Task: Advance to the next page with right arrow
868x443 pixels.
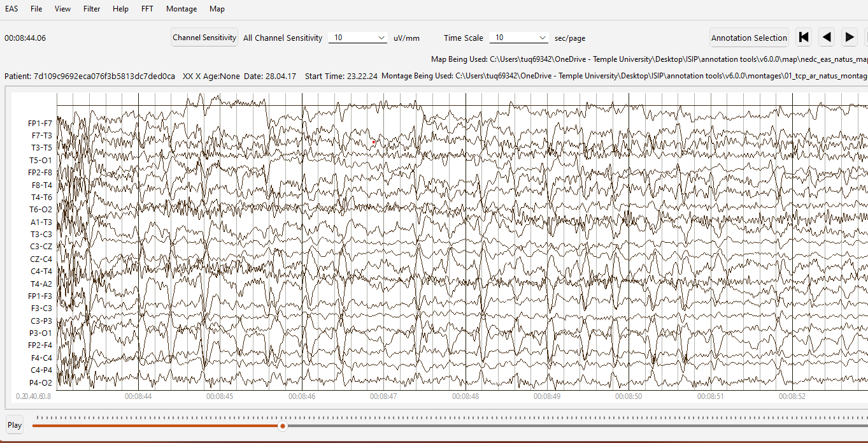Action: click(x=850, y=38)
